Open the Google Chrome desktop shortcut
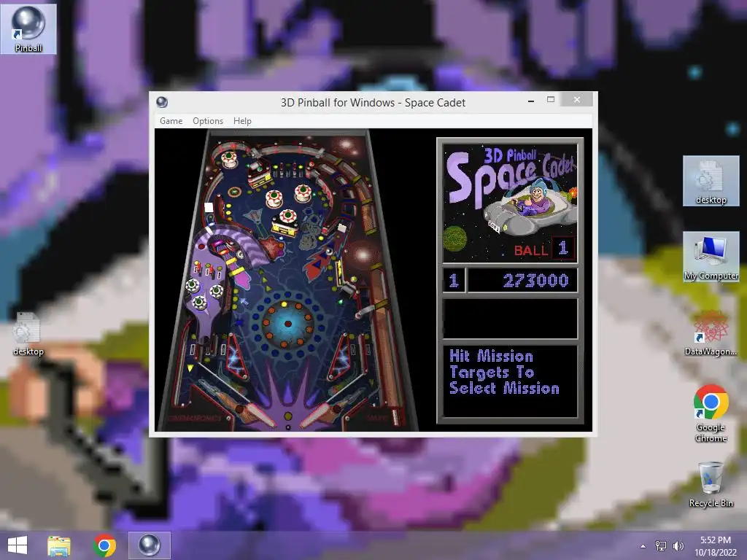This screenshot has width=747, height=560. 711,413
